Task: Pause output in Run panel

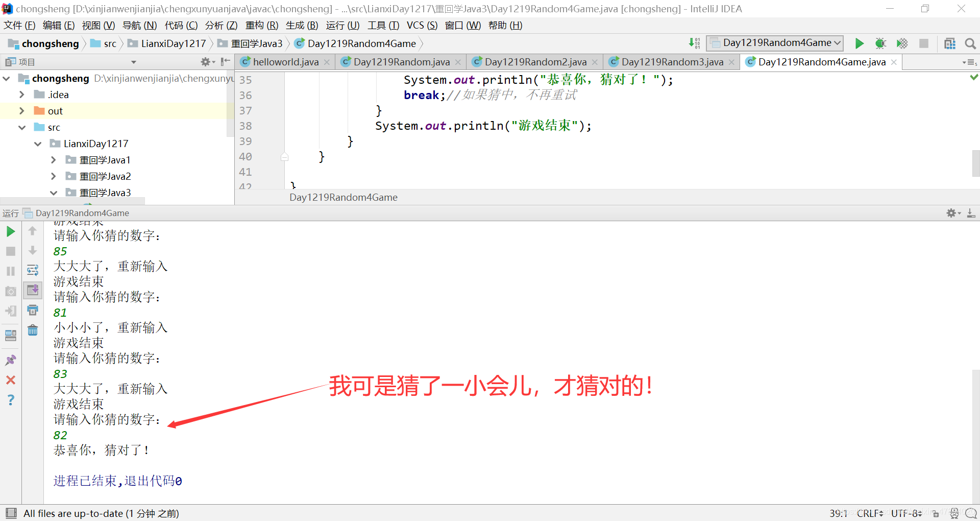Action: click(x=10, y=271)
